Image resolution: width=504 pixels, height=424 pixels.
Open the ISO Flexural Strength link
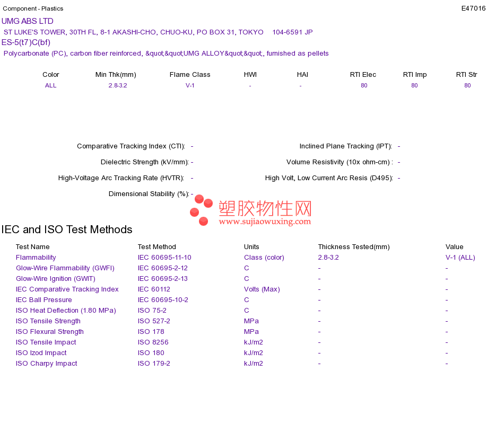[x=50, y=331]
